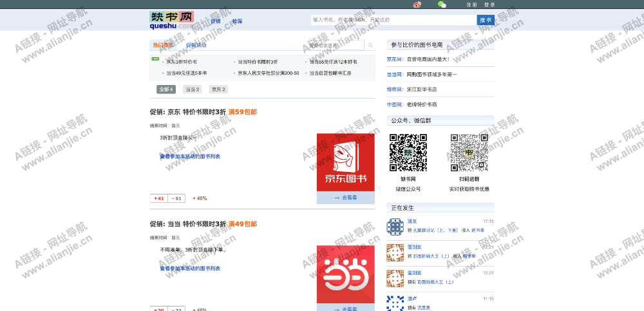Filter by 全部 4
The image size is (644, 311).
tap(166, 90)
